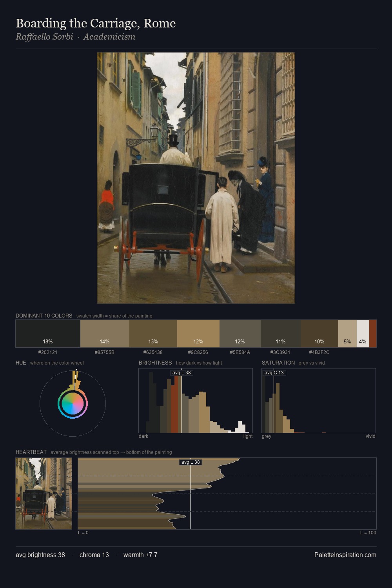Click the 'vivid' axis label under saturation

[370, 436]
